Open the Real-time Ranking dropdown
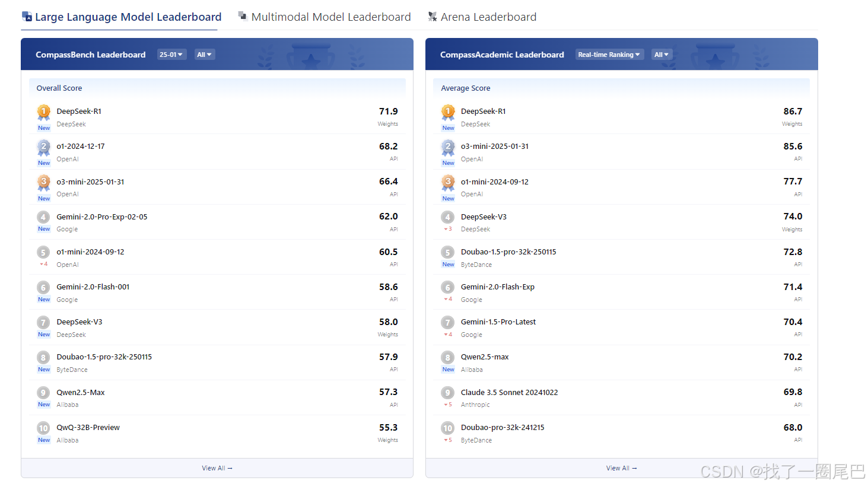The height and width of the screenshot is (487, 868). pos(609,55)
